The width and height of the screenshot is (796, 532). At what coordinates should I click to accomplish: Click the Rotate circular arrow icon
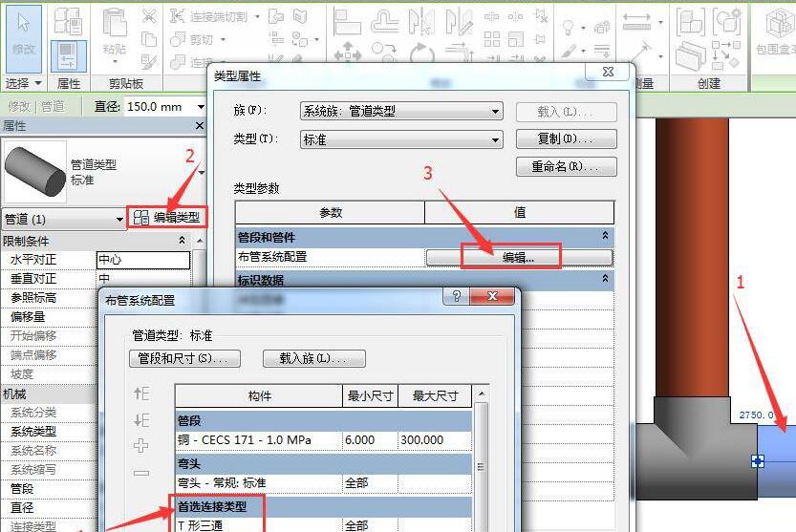(421, 53)
